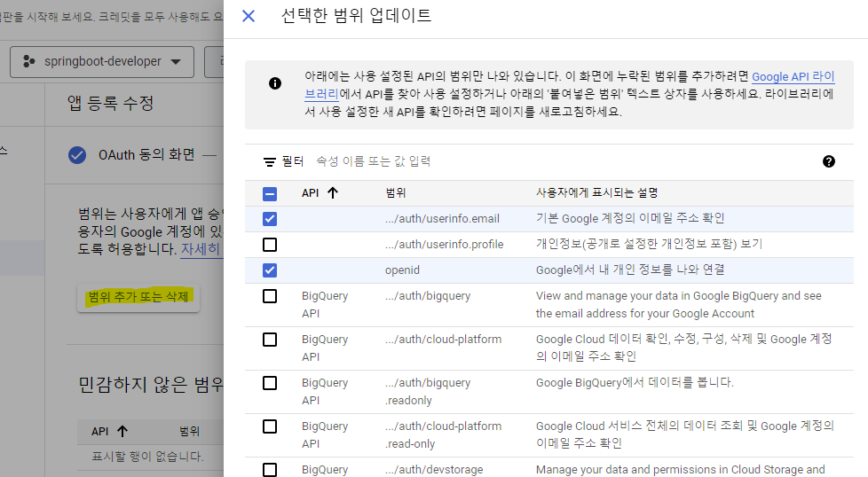
Task: Click the info icon in the notice box
Action: pos(275,83)
